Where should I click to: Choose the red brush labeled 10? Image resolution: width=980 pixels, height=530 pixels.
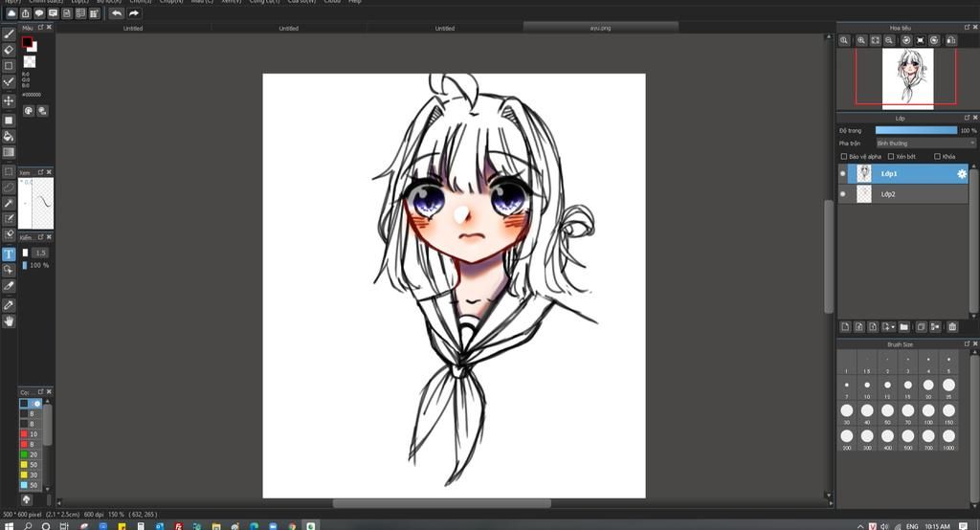pos(31,433)
